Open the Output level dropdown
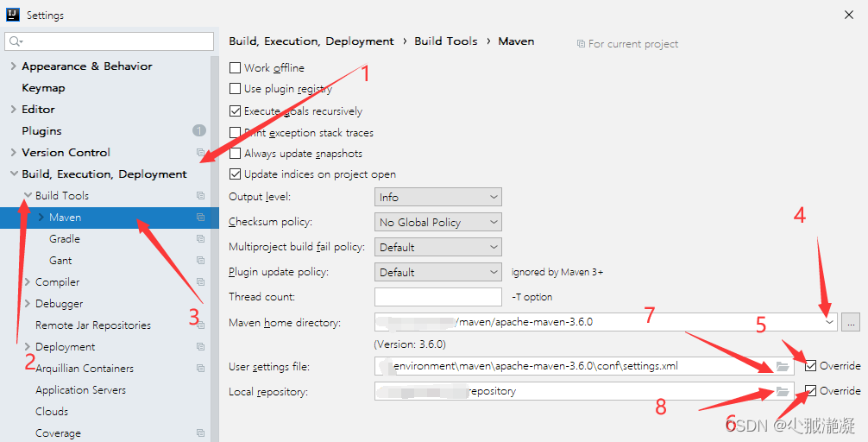868x442 pixels. point(437,197)
